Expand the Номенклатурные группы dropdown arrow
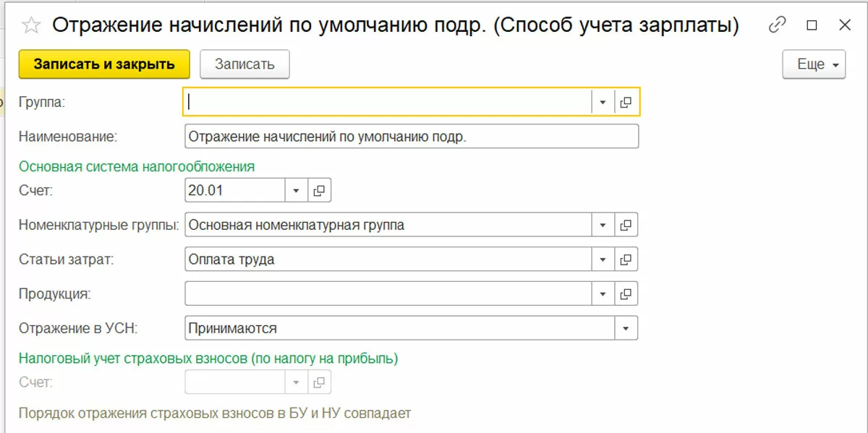 point(603,225)
